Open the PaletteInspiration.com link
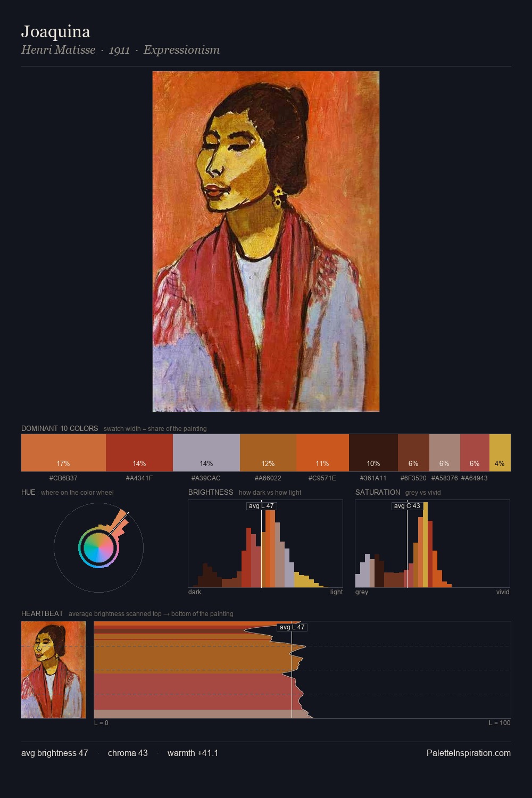This screenshot has height=798, width=532. 469,753
